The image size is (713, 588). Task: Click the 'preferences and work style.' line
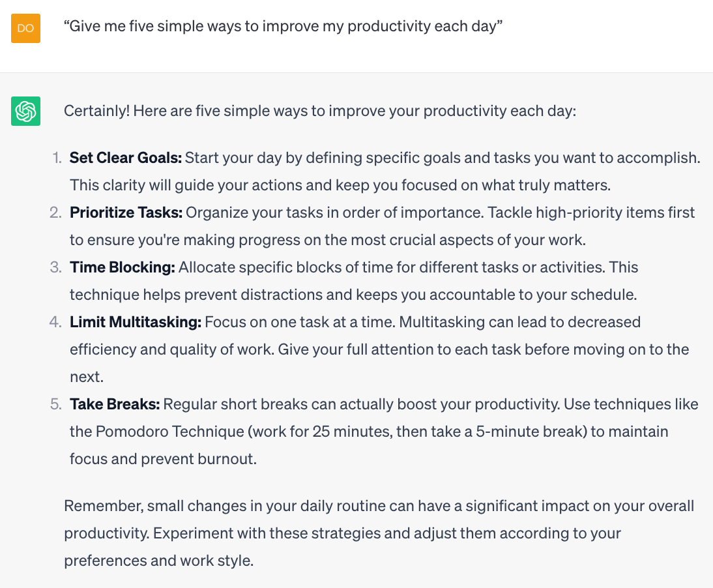click(x=158, y=560)
